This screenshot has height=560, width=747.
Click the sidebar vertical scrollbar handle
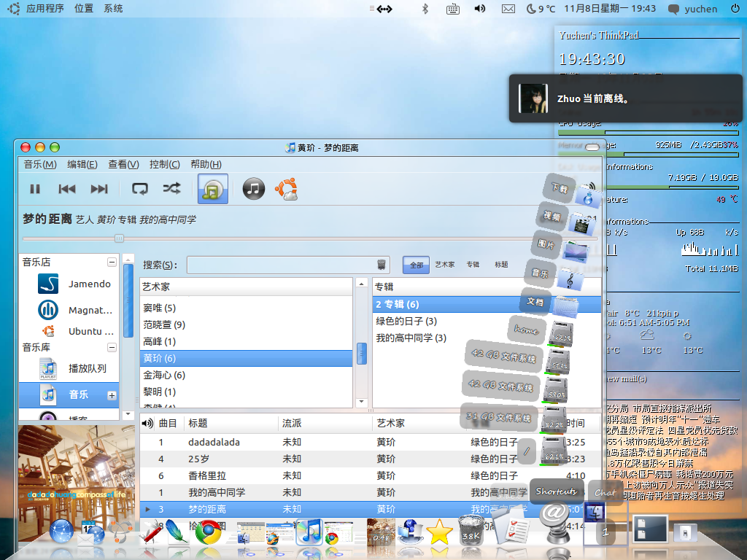pos(128,301)
